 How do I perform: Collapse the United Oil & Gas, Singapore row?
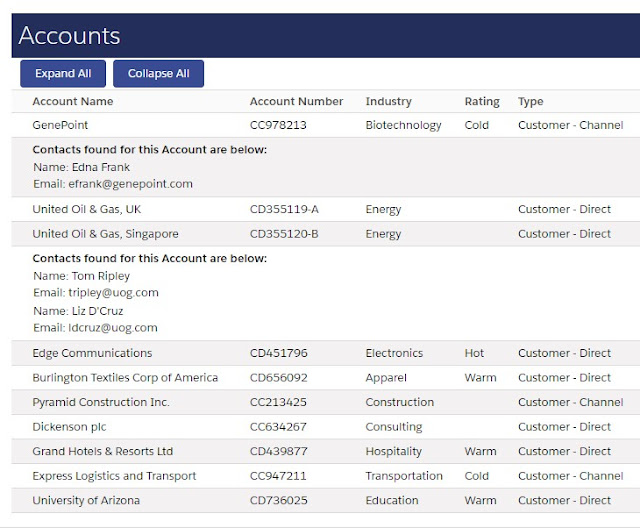tap(326, 234)
